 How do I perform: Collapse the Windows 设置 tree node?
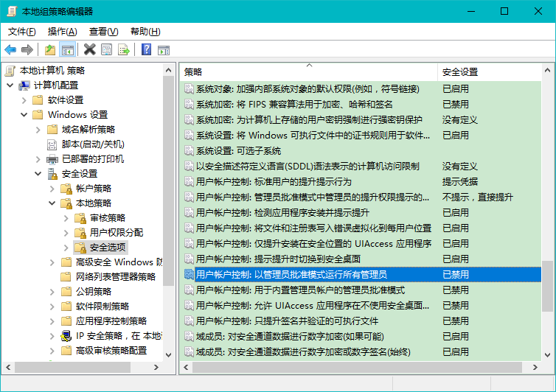[x=24, y=115]
